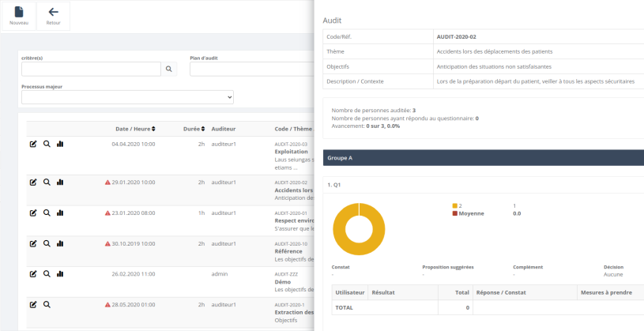Click the search magnifier beside critère(s) field
Viewport: 644px width, 331px height.
point(168,70)
